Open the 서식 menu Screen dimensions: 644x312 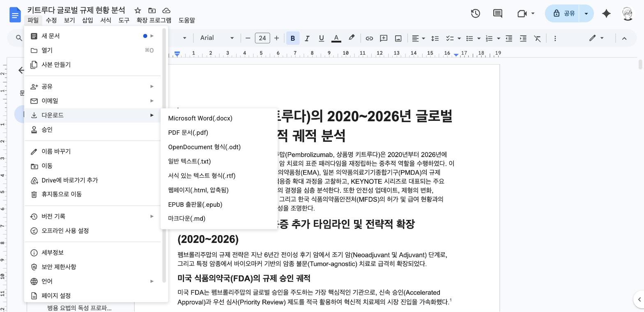point(106,20)
